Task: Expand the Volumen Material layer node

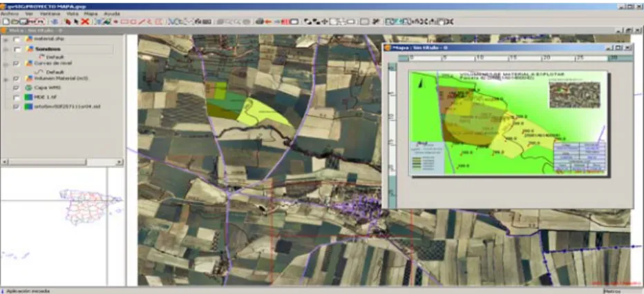Action: (x=6, y=79)
